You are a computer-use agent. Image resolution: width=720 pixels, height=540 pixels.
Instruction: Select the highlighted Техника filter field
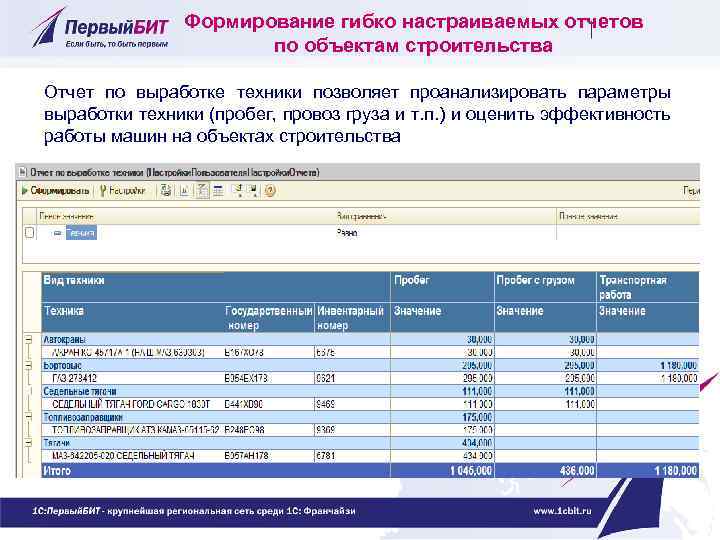point(81,233)
